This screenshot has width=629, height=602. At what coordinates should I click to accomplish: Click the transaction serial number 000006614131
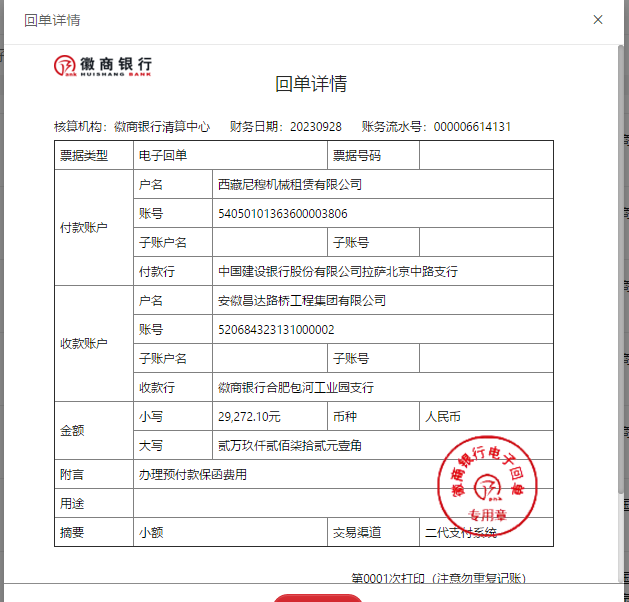[x=471, y=127]
